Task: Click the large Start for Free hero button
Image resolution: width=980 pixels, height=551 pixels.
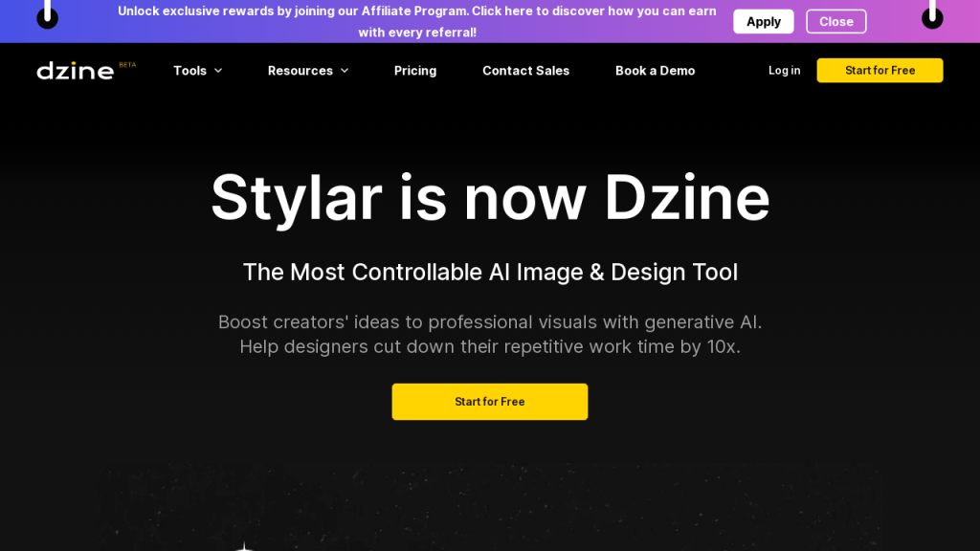Action: point(490,402)
